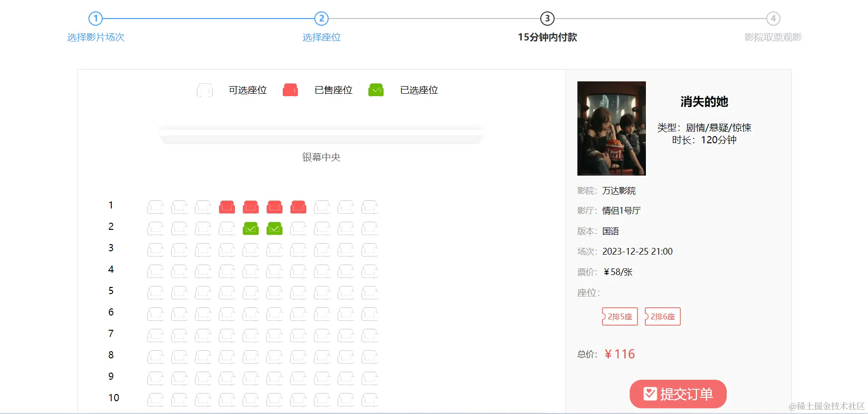Remove the 2排6座 seat ticket tag
The height and width of the screenshot is (414, 868).
(x=663, y=316)
